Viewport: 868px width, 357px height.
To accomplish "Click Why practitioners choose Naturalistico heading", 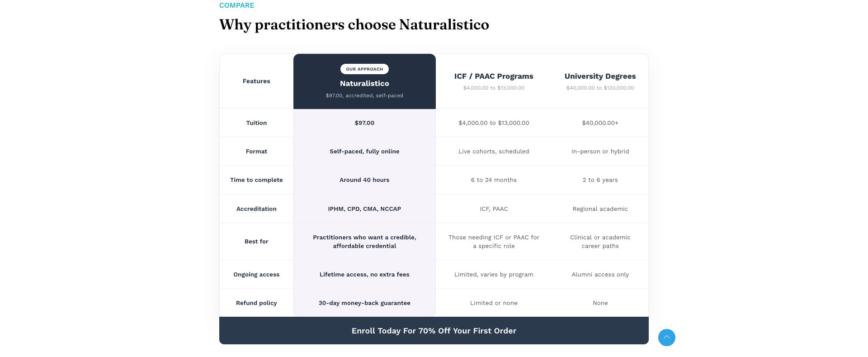I will click(x=354, y=25).
